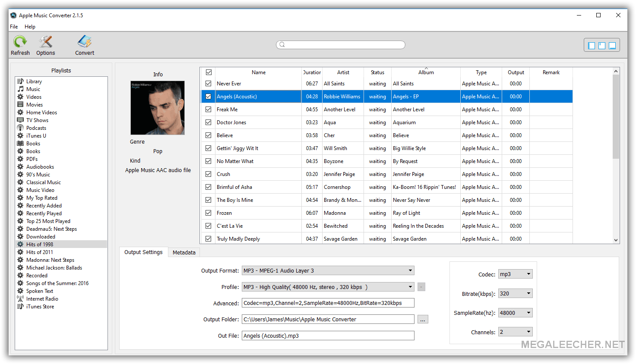Select the Spoken Text gear icon
Viewport: 636px width, 364px height.
(20, 291)
